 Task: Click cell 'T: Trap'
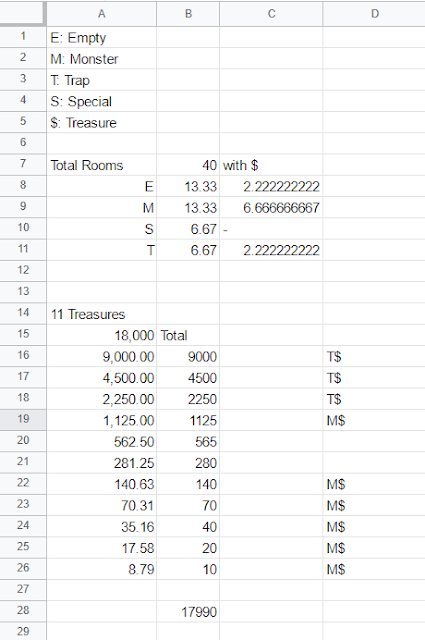102,80
